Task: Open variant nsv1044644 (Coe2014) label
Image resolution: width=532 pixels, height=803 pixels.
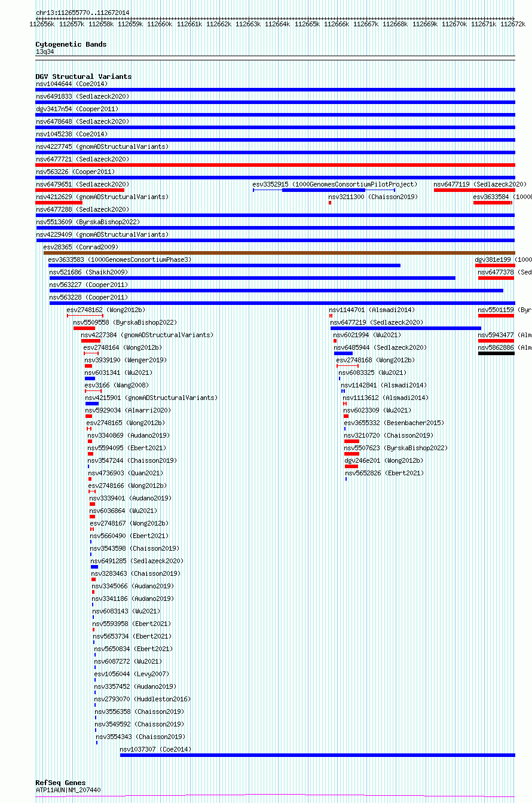Action: point(72,84)
